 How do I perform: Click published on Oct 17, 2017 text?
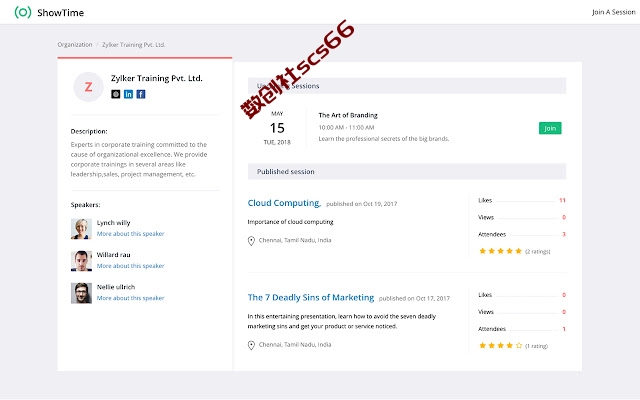tap(414, 298)
